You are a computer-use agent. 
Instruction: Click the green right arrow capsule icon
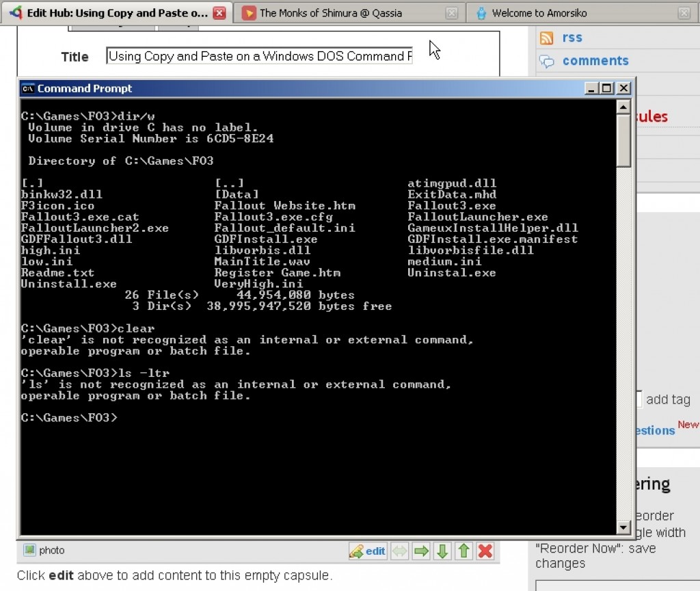pyautogui.click(x=420, y=551)
